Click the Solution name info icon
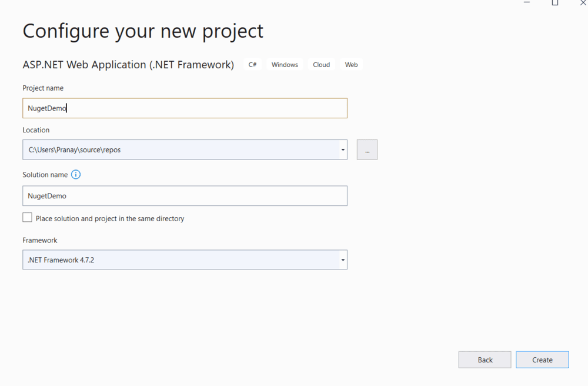 [76, 175]
